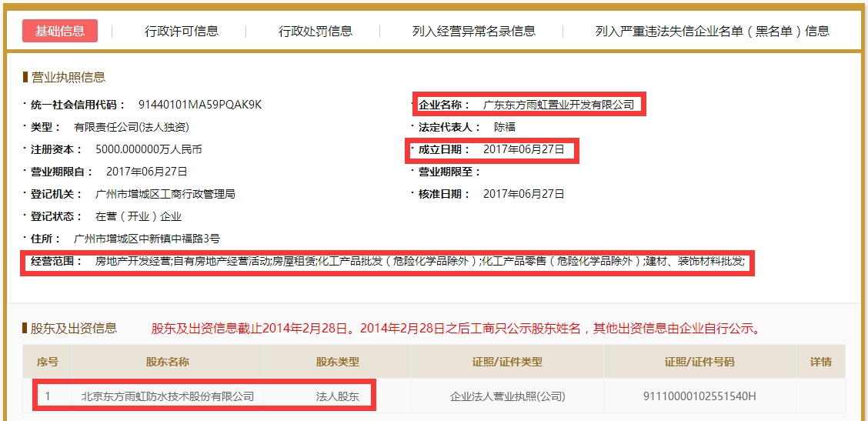This screenshot has height=421, width=868.
Task: Click the 股东名称 column header
Action: tap(168, 362)
